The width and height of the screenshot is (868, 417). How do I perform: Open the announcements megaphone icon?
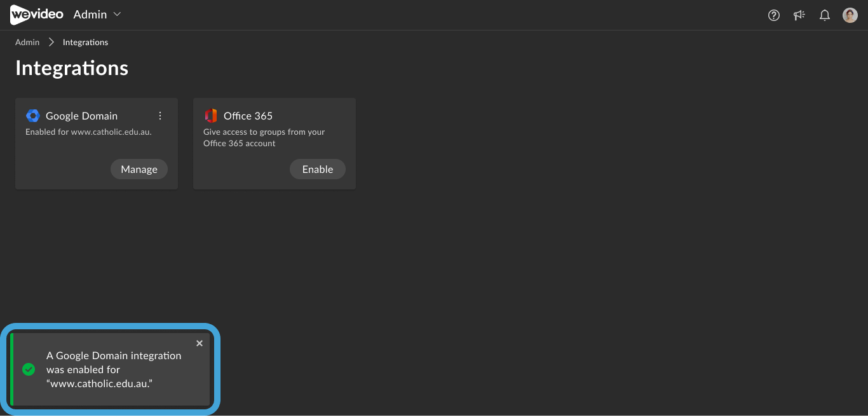tap(799, 15)
